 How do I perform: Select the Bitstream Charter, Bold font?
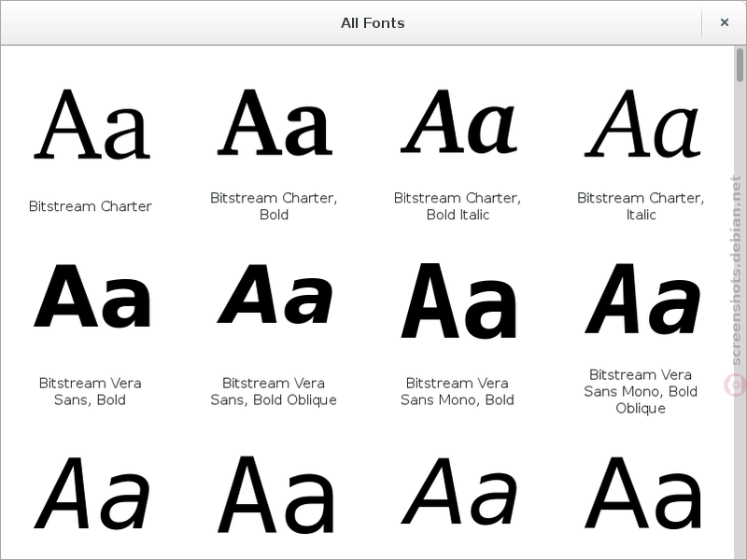[x=274, y=124]
